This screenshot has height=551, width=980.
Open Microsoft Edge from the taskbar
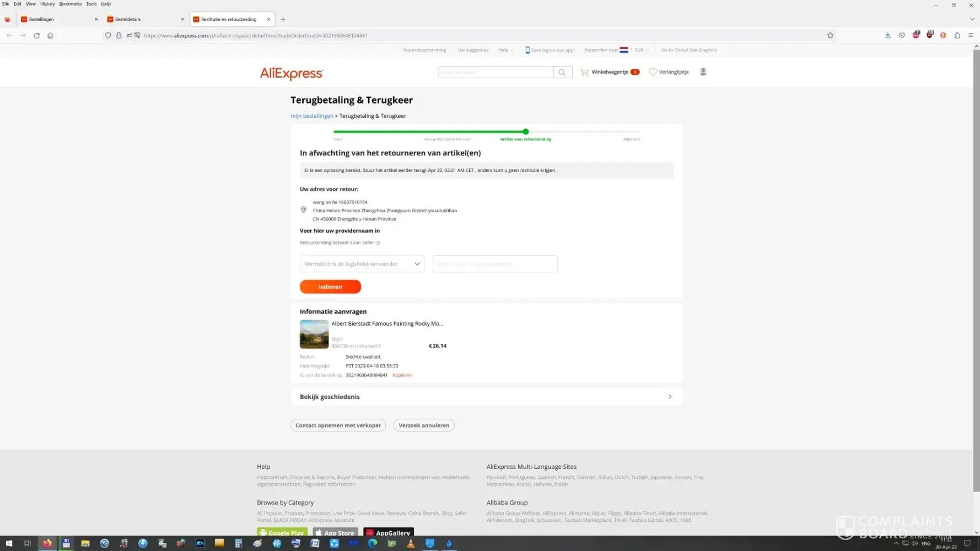[x=373, y=543]
